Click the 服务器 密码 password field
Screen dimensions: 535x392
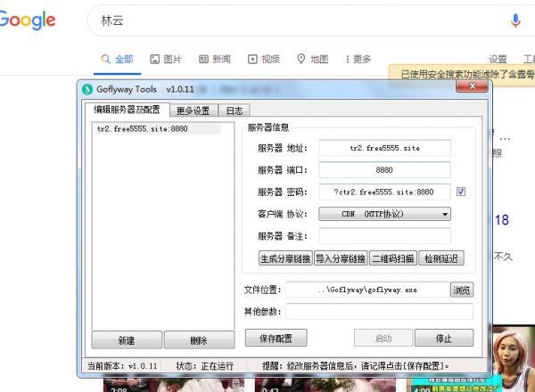[x=384, y=192]
